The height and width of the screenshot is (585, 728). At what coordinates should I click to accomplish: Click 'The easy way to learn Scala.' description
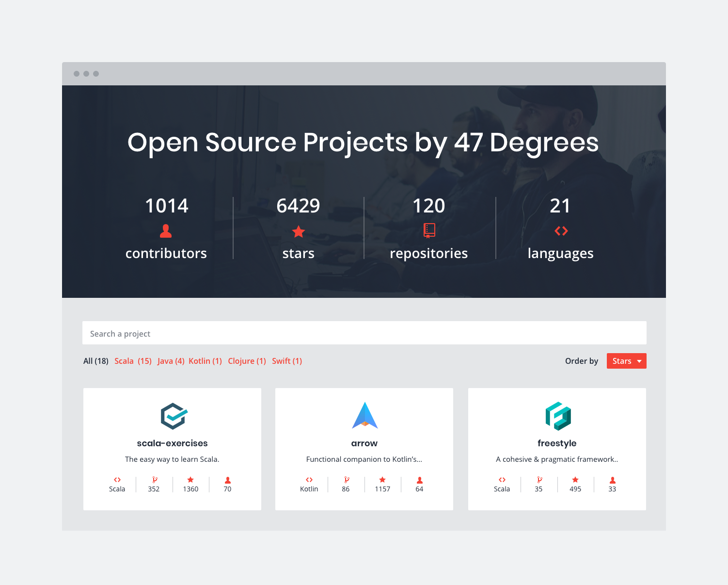(172, 459)
